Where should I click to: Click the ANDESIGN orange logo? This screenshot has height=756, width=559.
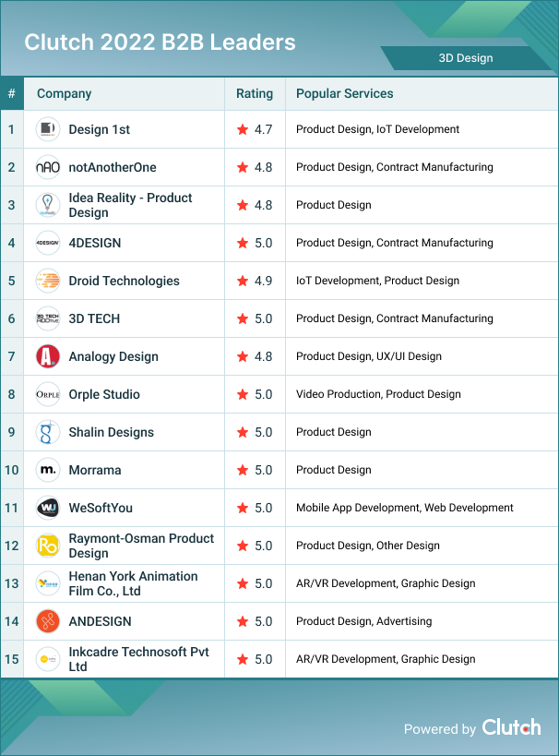point(48,621)
